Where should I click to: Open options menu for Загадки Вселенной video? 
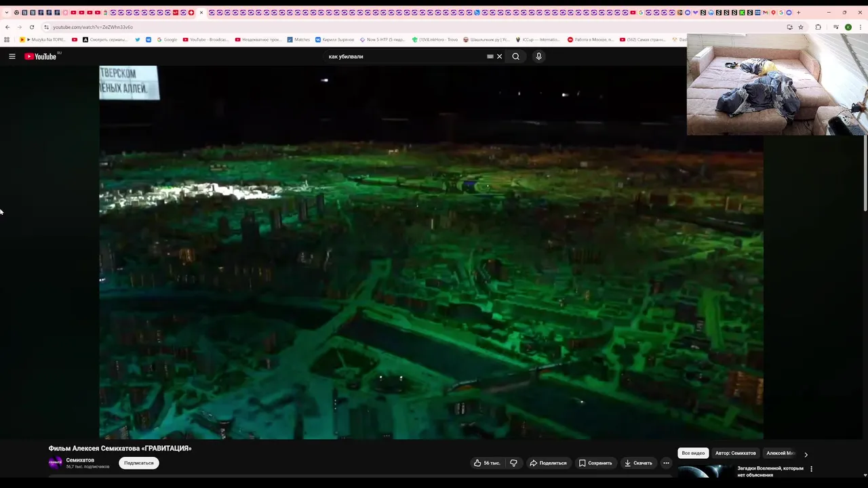click(811, 468)
